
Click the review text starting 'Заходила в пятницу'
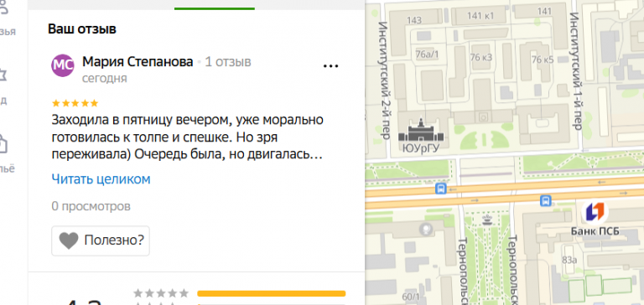pyautogui.click(x=188, y=138)
